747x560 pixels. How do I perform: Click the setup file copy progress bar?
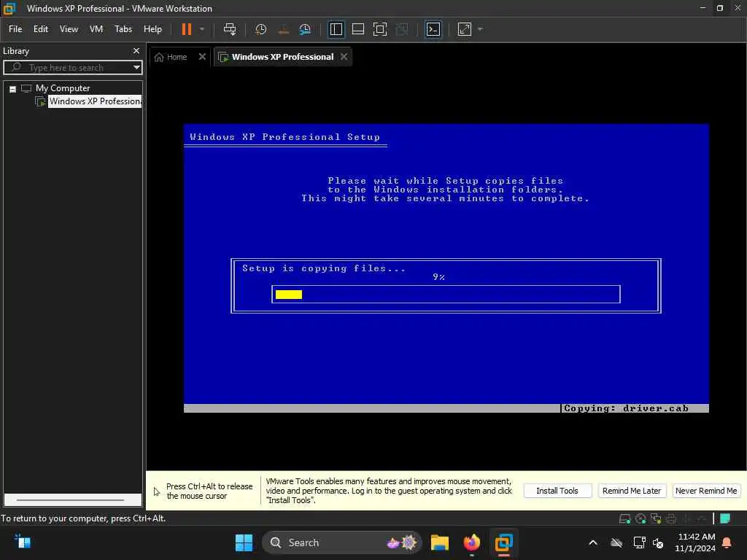[x=446, y=295]
